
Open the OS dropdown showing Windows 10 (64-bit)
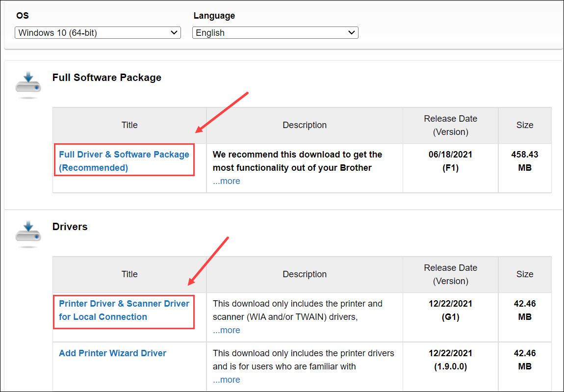pos(98,33)
